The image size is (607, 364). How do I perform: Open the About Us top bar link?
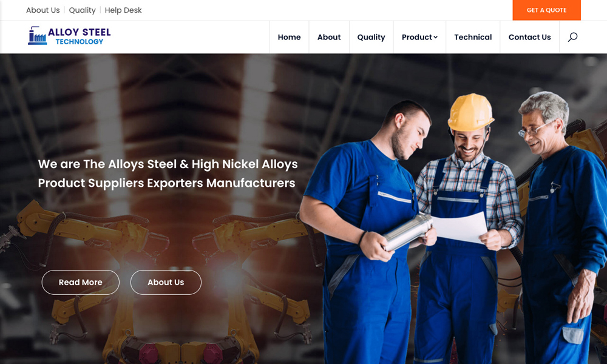pyautogui.click(x=43, y=10)
